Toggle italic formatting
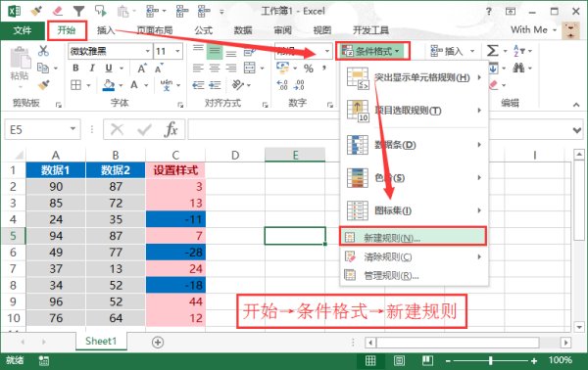The height and width of the screenshot is (370, 588). click(x=92, y=68)
